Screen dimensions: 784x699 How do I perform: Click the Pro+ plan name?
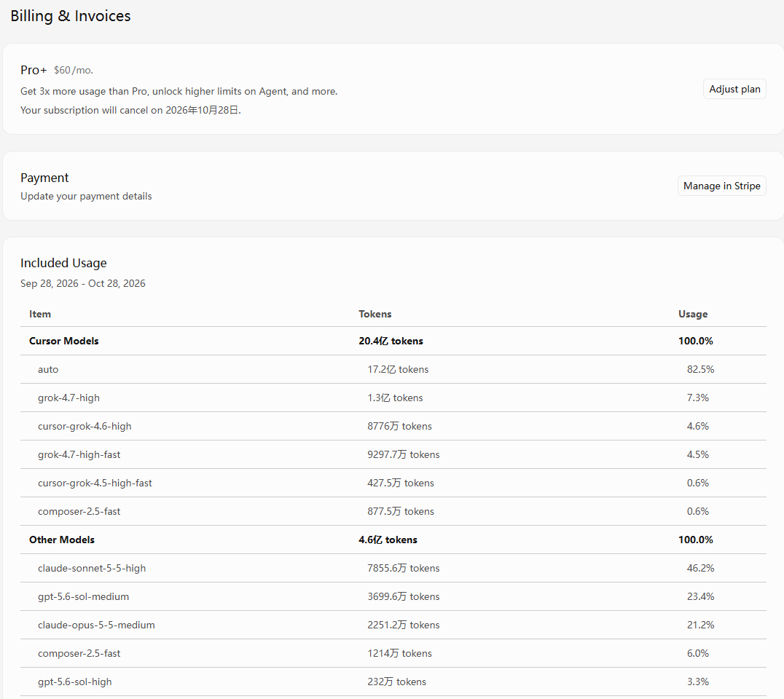pos(34,70)
